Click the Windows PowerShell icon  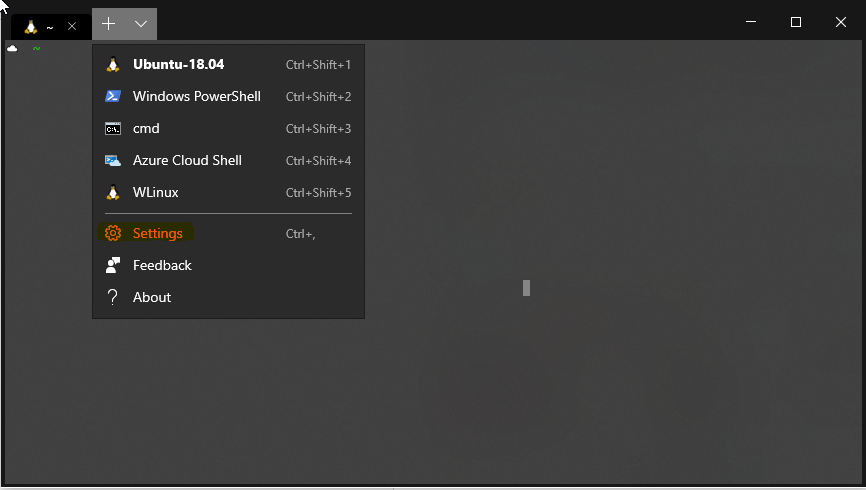[113, 96]
